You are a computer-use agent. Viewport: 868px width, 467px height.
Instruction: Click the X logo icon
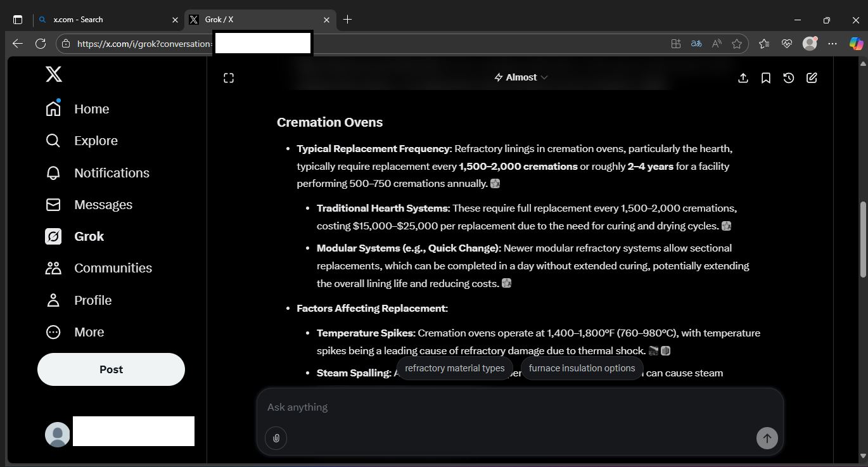(x=54, y=75)
